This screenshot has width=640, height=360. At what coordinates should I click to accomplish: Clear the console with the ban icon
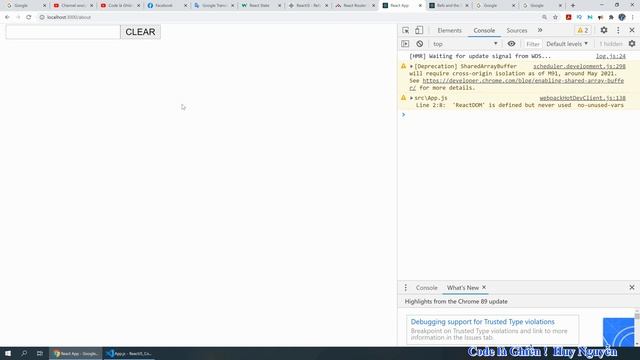coord(420,44)
